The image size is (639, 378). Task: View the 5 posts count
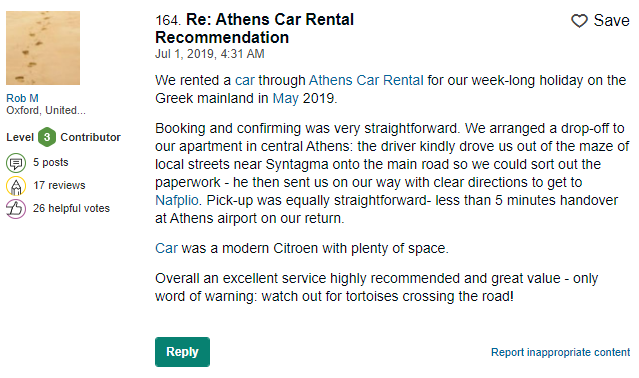point(51,163)
